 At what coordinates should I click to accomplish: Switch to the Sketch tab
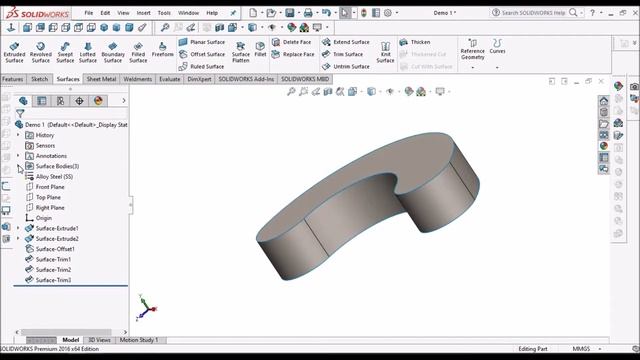[x=40, y=79]
